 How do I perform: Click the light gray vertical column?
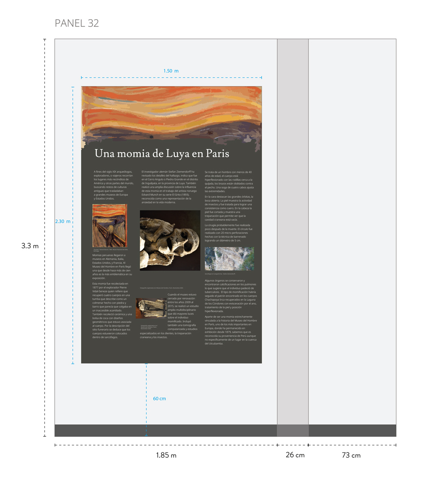293,224
